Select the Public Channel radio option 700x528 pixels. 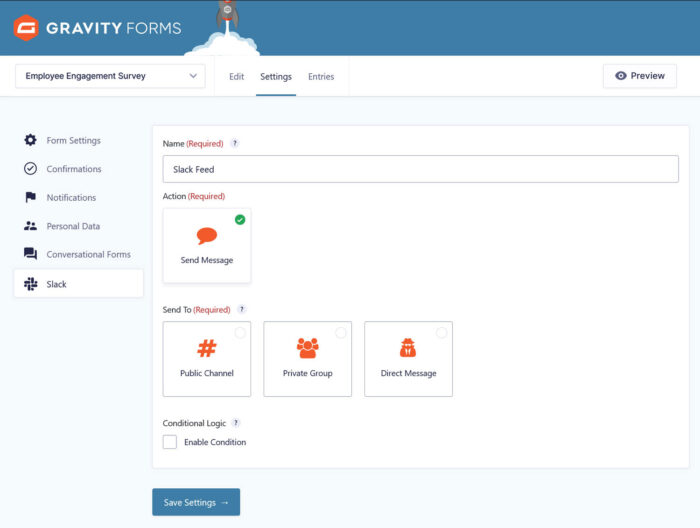[x=240, y=333]
